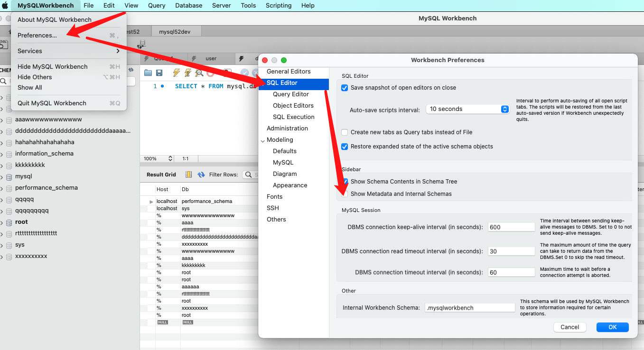
Task: Disable Save snapshot of open editors on close
Action: (x=345, y=88)
